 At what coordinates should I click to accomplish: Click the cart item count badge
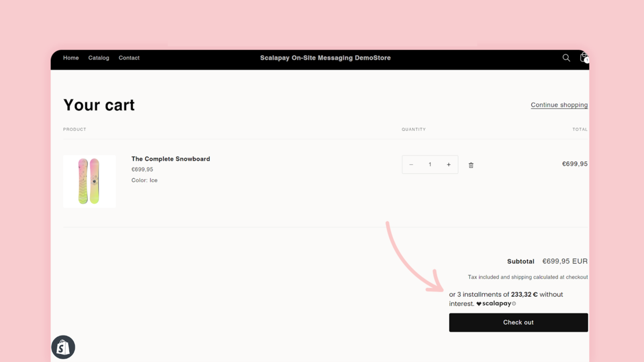pos(587,60)
